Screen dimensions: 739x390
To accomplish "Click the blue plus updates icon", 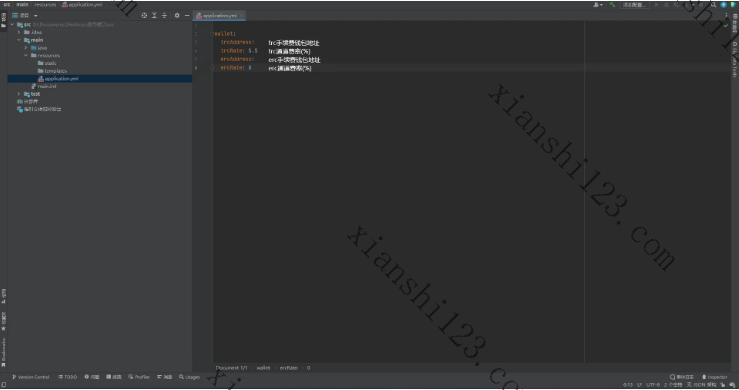I will pos(723,5).
